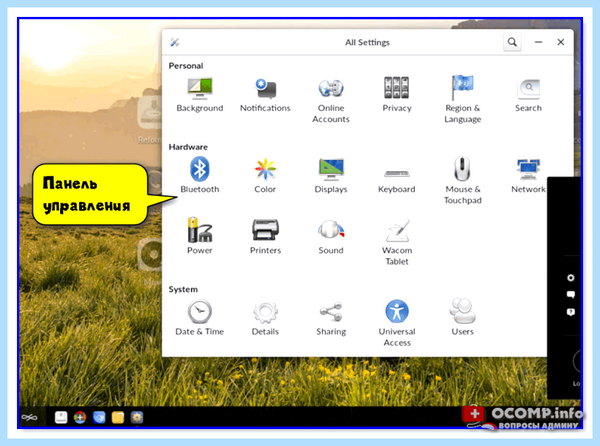Click the Hardware section heading
The image size is (600, 446).
(188, 147)
